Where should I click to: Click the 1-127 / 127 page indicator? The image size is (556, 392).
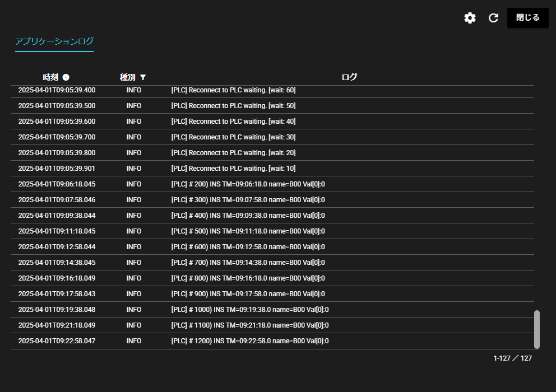point(512,358)
